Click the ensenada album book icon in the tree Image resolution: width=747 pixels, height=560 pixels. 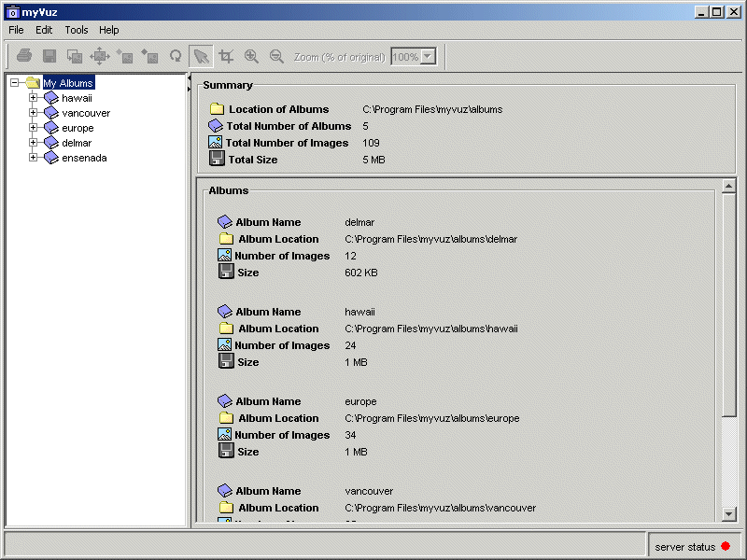51,158
